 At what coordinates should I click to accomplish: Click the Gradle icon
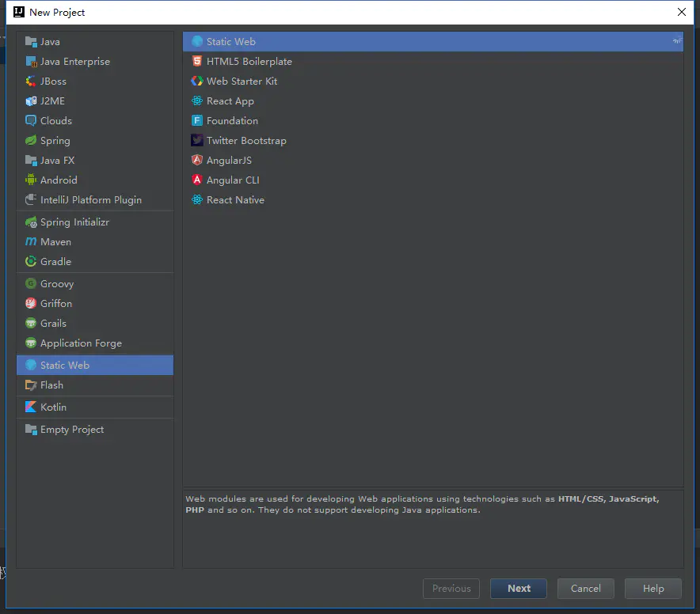[31, 261]
